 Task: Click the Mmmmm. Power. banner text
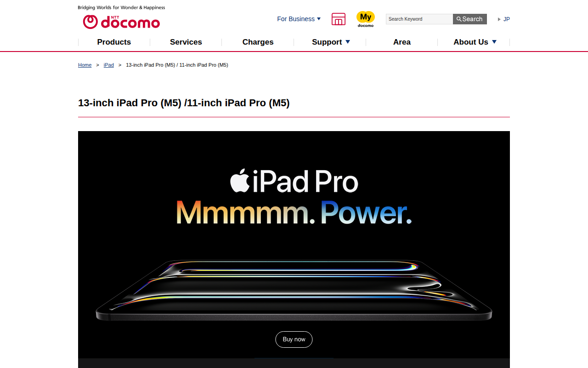point(294,213)
